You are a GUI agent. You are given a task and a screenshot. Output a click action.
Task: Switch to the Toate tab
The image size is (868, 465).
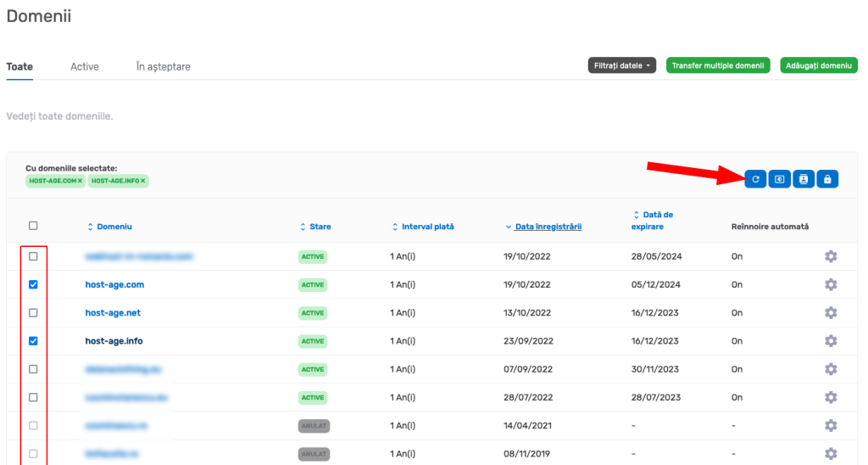coord(19,66)
